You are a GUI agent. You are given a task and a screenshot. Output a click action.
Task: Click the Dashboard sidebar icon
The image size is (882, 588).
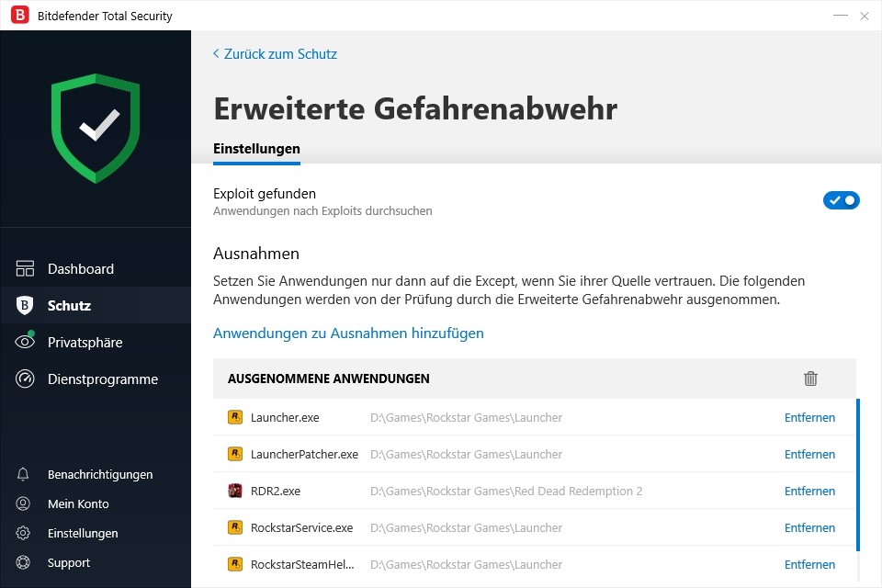point(25,268)
